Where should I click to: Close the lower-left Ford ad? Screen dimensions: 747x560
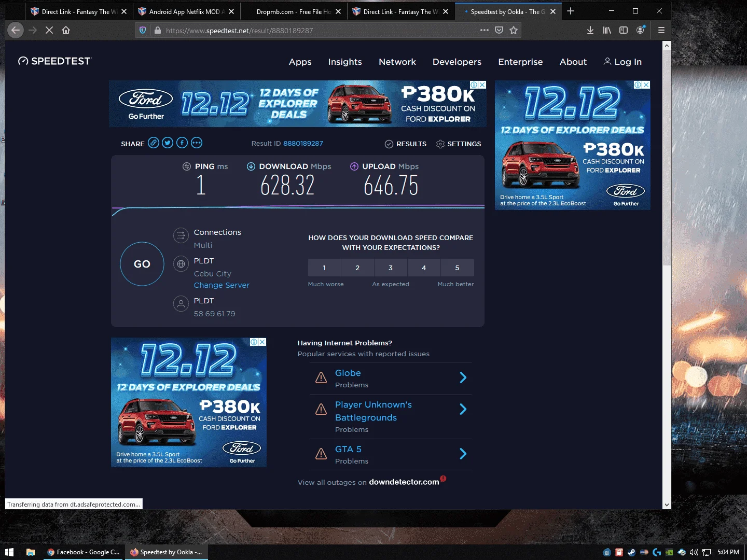(x=262, y=342)
